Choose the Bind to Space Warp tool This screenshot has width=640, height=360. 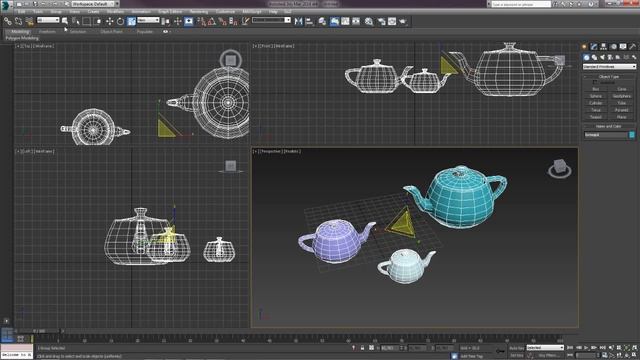pyautogui.click(x=29, y=21)
